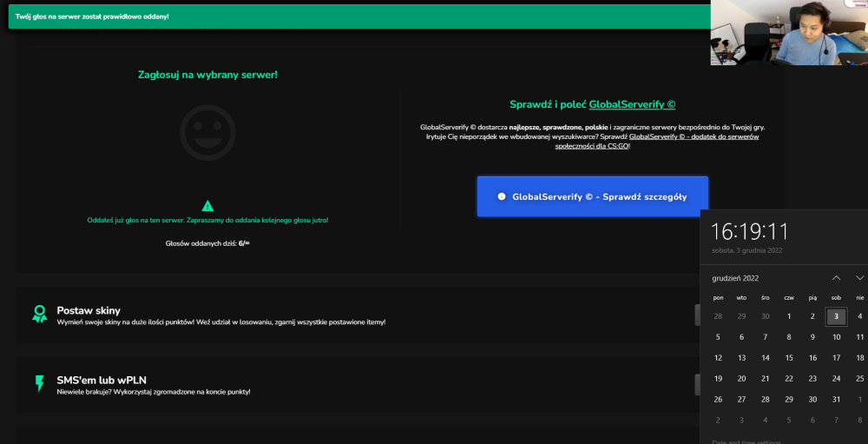The width and height of the screenshot is (868, 444).
Task: Select December 16 in the calendar
Action: 812,358
